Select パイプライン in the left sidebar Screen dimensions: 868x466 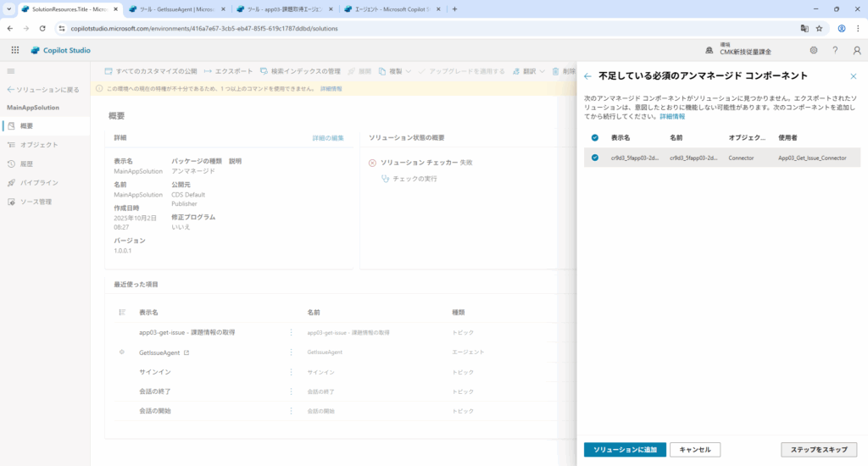(x=39, y=182)
